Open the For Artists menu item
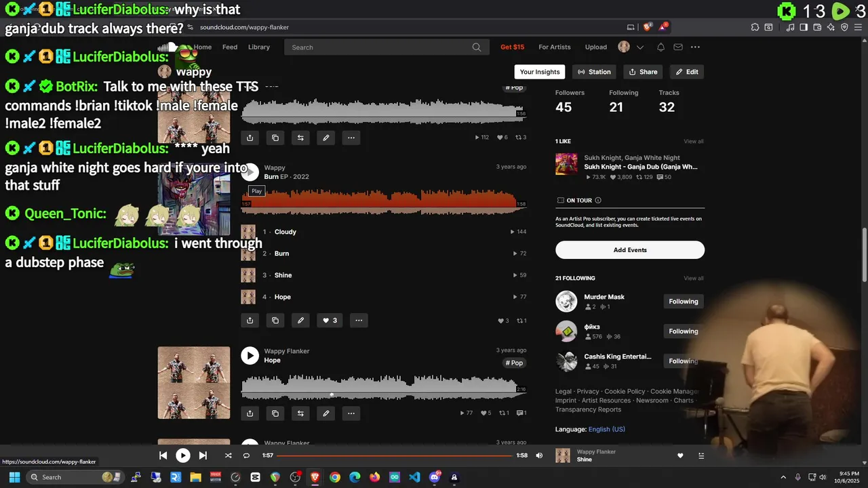868x488 pixels. pos(555,47)
